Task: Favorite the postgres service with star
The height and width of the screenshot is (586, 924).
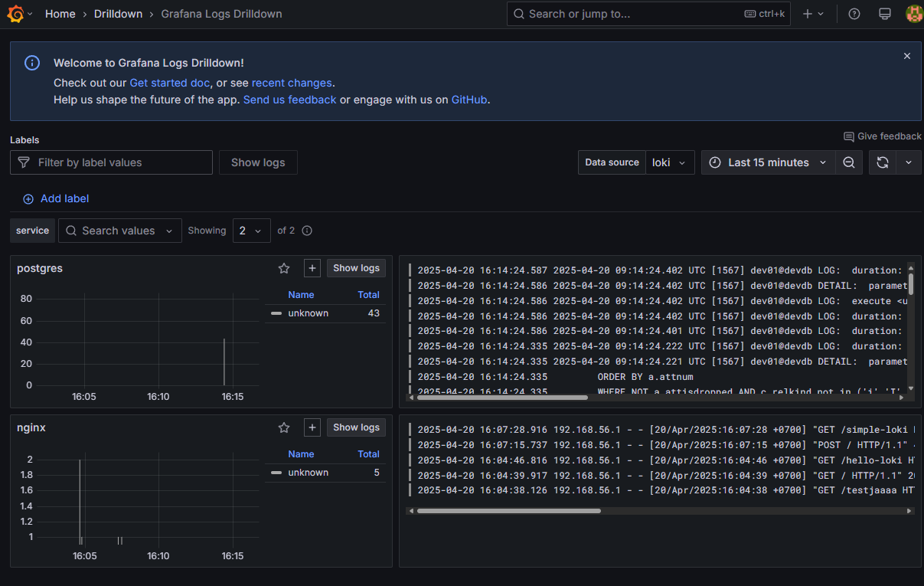Action: point(284,268)
